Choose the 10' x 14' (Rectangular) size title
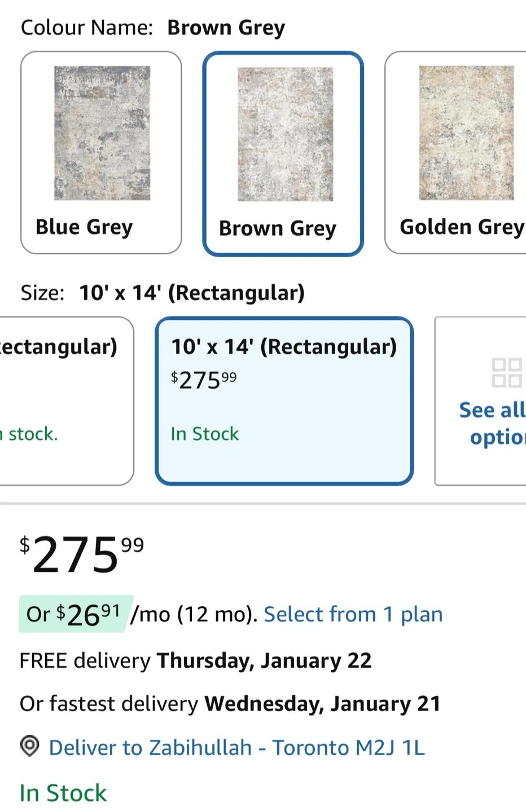Screen dimensions: 526x812 coord(284,347)
